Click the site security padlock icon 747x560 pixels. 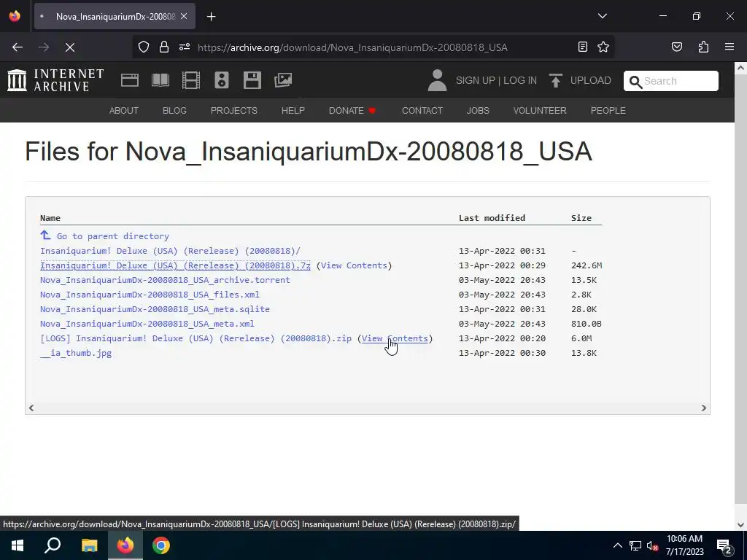click(164, 47)
